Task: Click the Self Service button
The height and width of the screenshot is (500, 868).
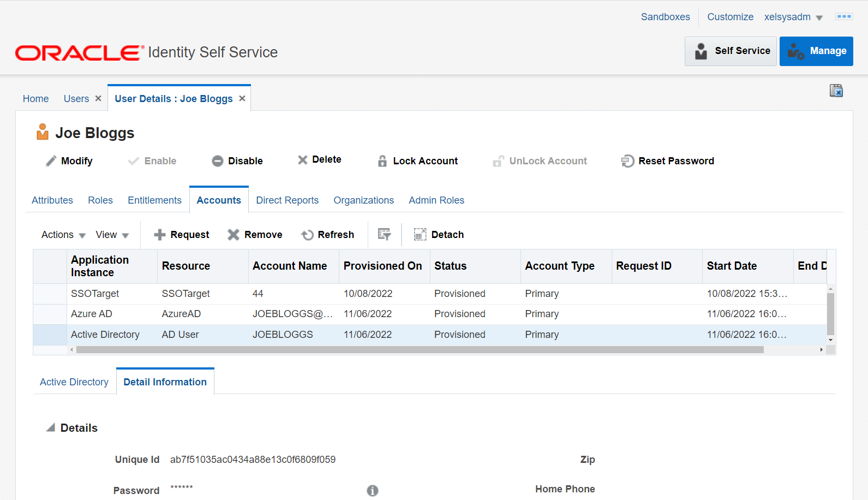Action: click(731, 51)
